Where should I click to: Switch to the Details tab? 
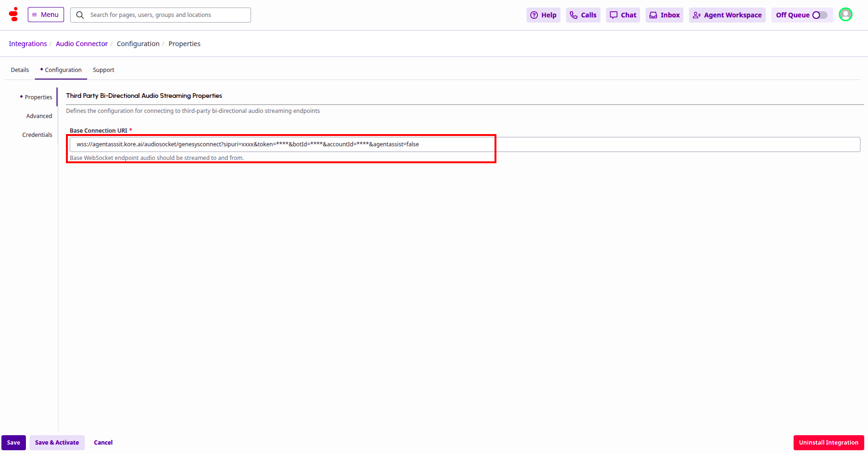[20, 70]
